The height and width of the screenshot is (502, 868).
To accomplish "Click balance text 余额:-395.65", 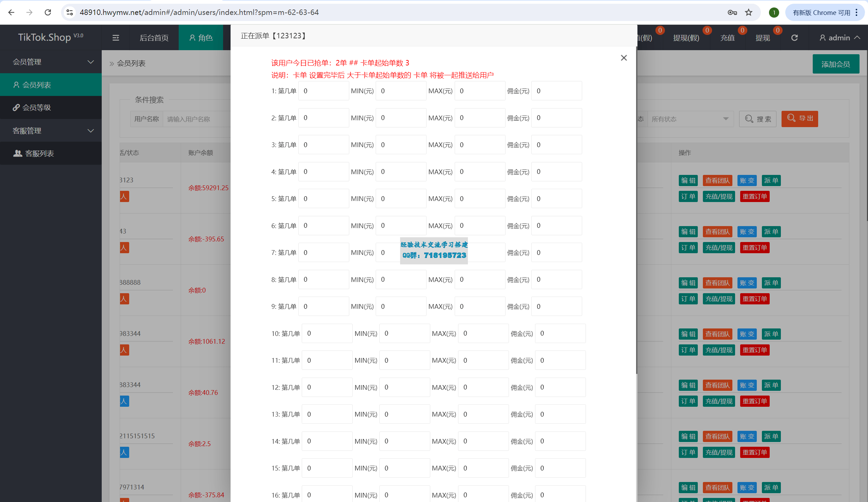I will click(x=206, y=239).
